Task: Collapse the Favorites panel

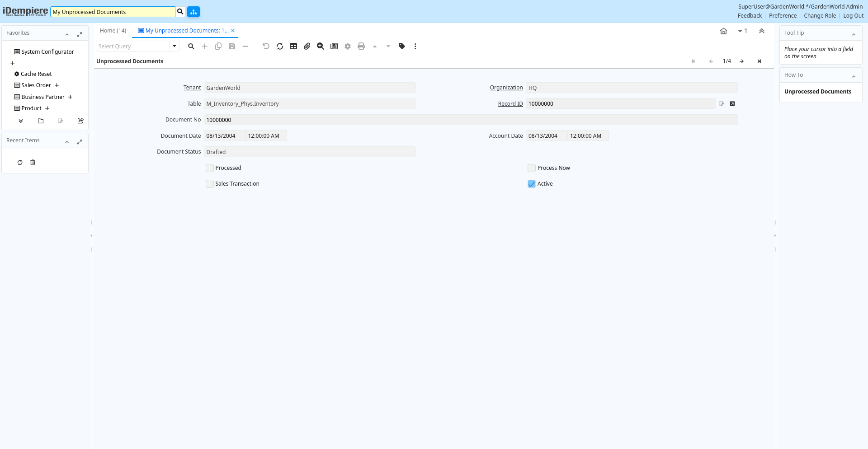Action: [x=67, y=34]
